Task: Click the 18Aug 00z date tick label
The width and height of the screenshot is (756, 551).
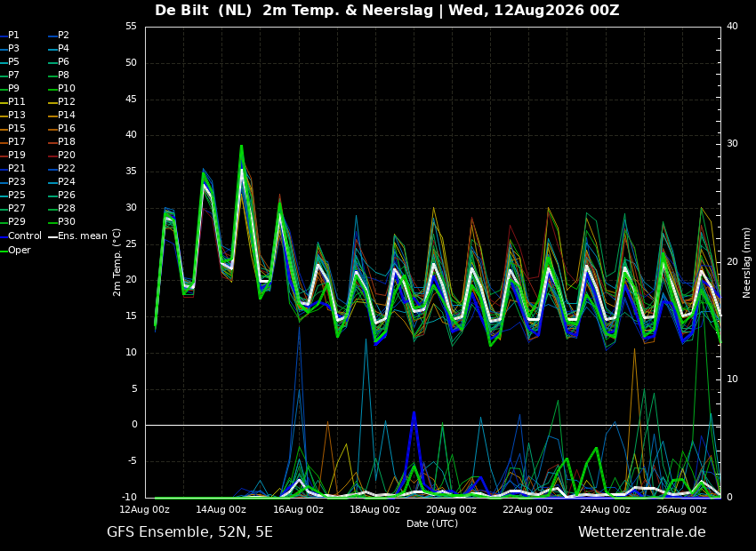Action: [375, 509]
